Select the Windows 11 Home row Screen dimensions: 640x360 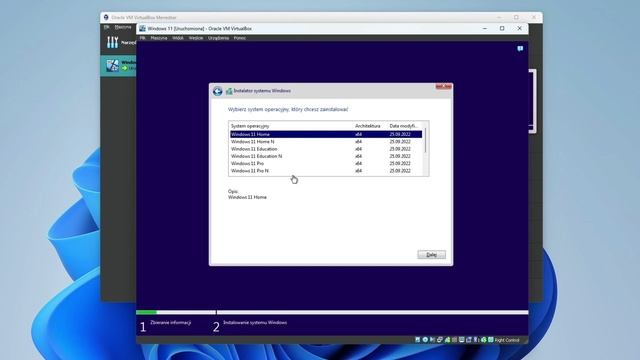pyautogui.click(x=326, y=134)
